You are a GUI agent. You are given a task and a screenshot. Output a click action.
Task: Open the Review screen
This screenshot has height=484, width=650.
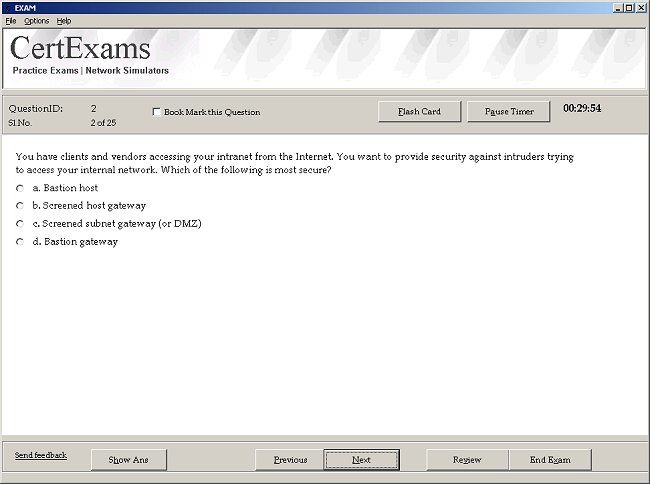pyautogui.click(x=467, y=460)
